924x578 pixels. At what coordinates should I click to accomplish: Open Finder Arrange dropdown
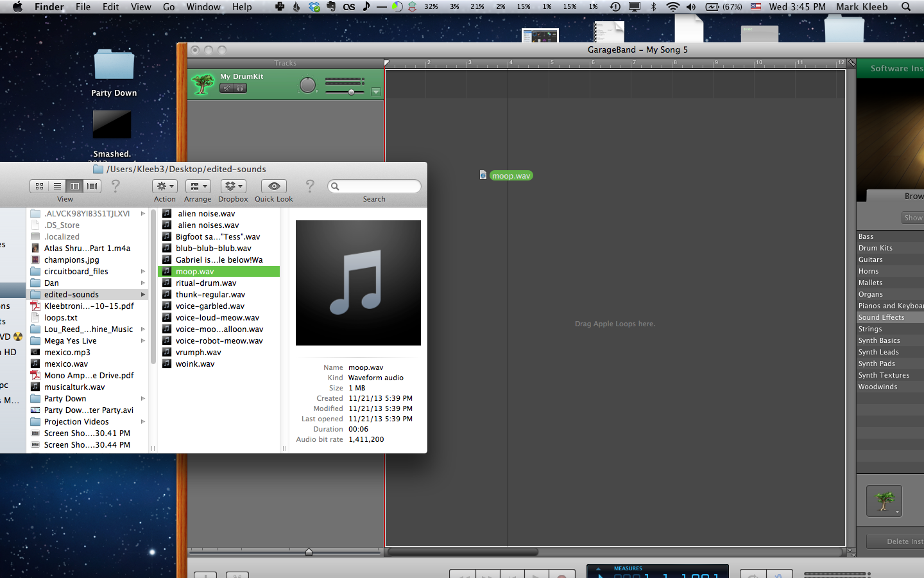(198, 186)
